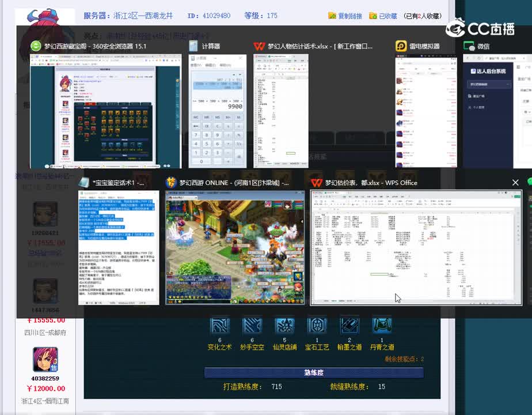Click server text 四川1区-成都府
This screenshot has width=532, height=415.
[45, 333]
